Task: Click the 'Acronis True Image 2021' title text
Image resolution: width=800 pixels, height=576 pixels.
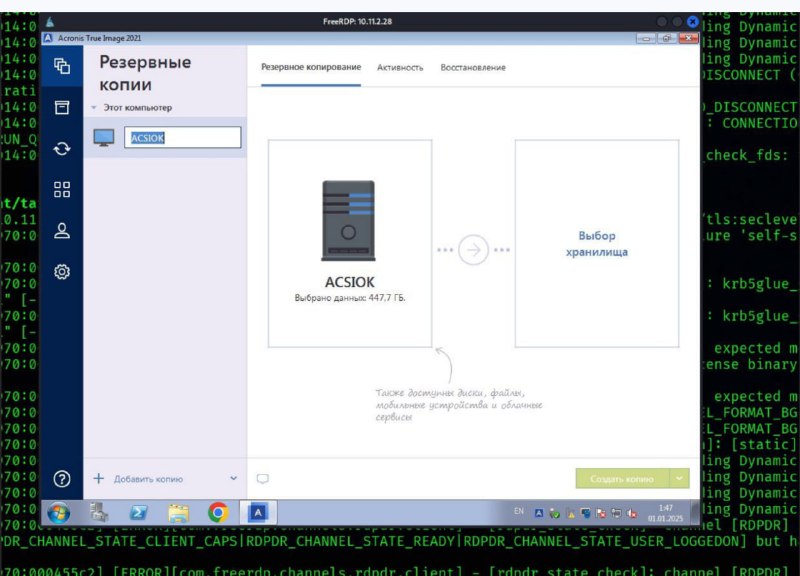Action: pos(99,38)
